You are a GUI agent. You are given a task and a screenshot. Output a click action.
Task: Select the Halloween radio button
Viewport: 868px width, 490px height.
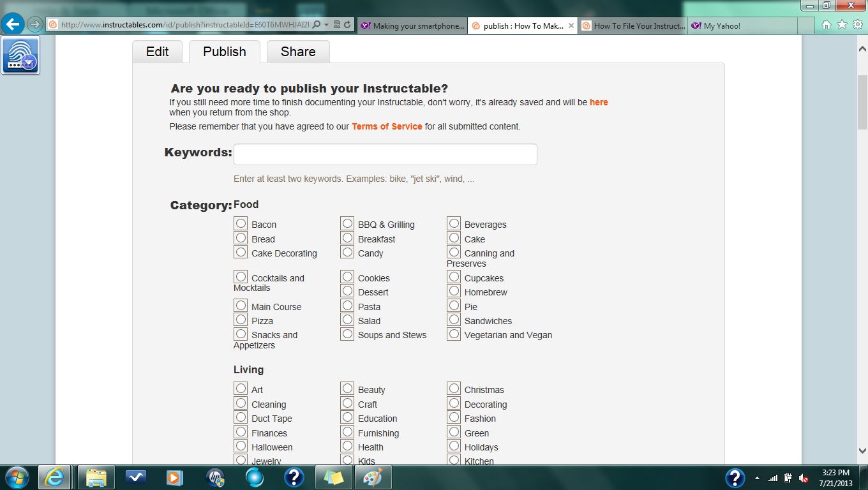point(241,446)
